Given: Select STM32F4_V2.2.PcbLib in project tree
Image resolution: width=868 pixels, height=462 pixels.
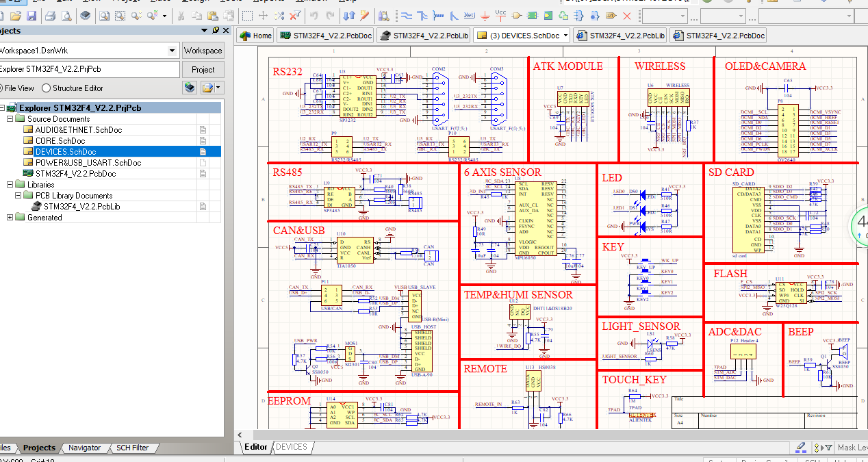Looking at the screenshot, I should 81,207.
